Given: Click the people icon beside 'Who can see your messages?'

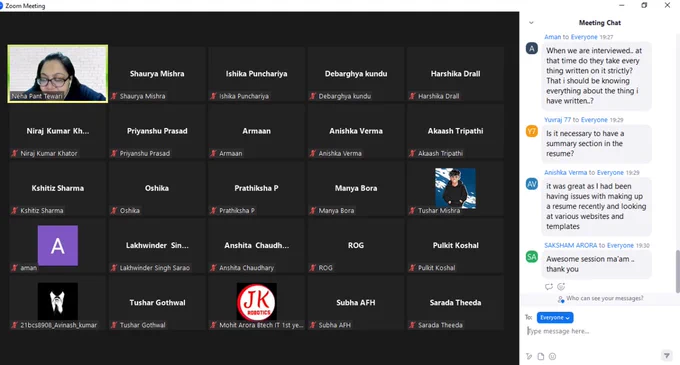Looking at the screenshot, I should pyautogui.click(x=561, y=299).
